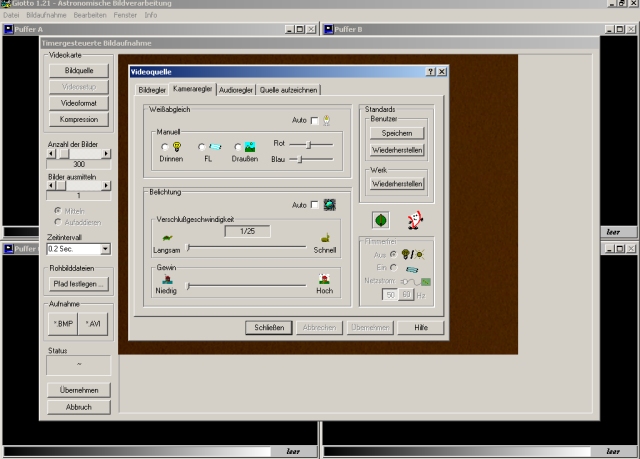The height and width of the screenshot is (459, 640).
Task: Select the Drinnen white balance radio button
Action: (165, 147)
